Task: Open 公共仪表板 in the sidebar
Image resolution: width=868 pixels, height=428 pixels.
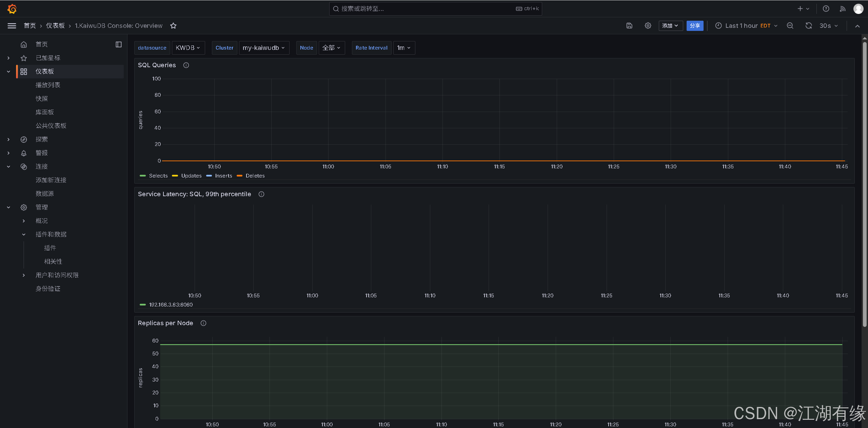Action: 51,126
